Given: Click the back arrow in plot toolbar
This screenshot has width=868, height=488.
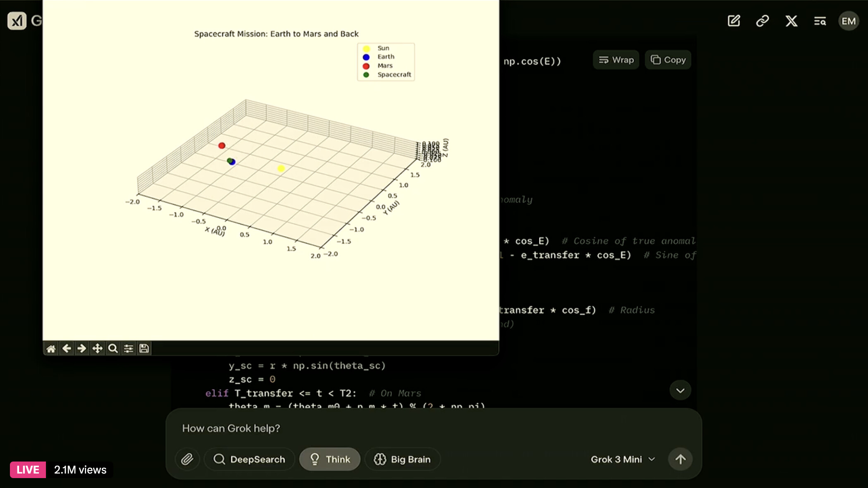Looking at the screenshot, I should click(x=67, y=349).
